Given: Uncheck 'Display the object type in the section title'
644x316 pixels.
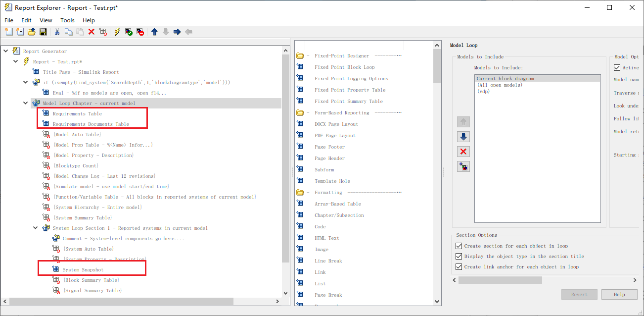Looking at the screenshot, I should 458,256.
